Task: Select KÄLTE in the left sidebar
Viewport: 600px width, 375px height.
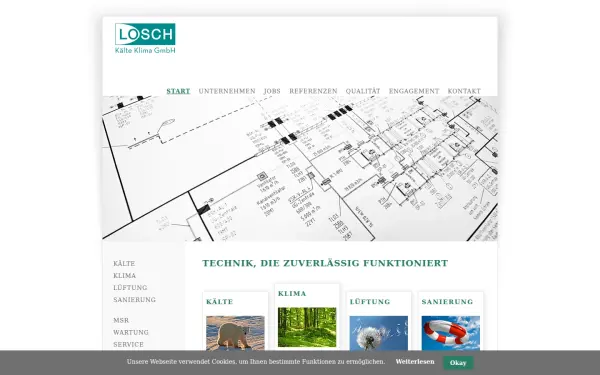Action: (x=124, y=264)
